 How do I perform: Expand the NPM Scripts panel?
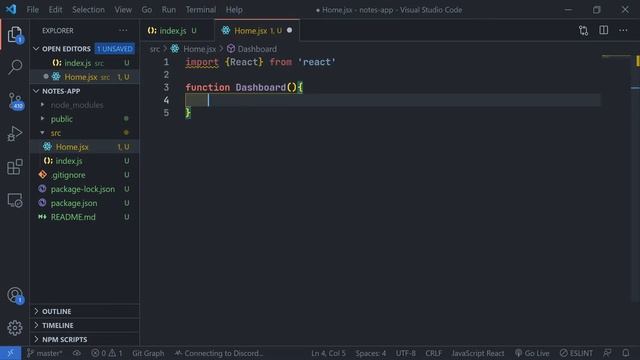(x=85, y=339)
